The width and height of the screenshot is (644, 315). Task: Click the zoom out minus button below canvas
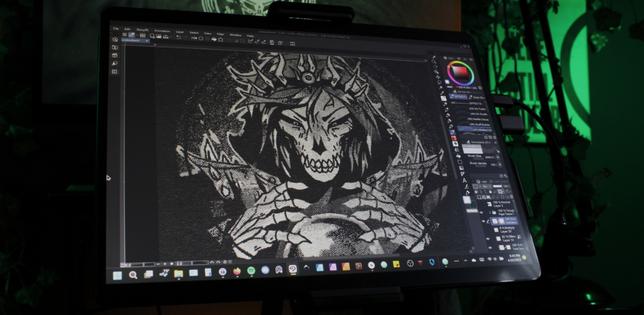click(x=158, y=264)
